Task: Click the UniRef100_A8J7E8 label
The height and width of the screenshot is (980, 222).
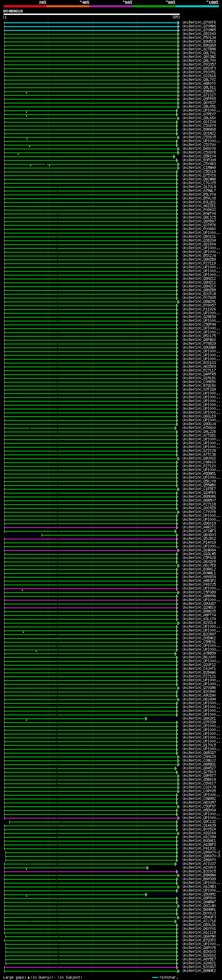Action: point(199,565)
